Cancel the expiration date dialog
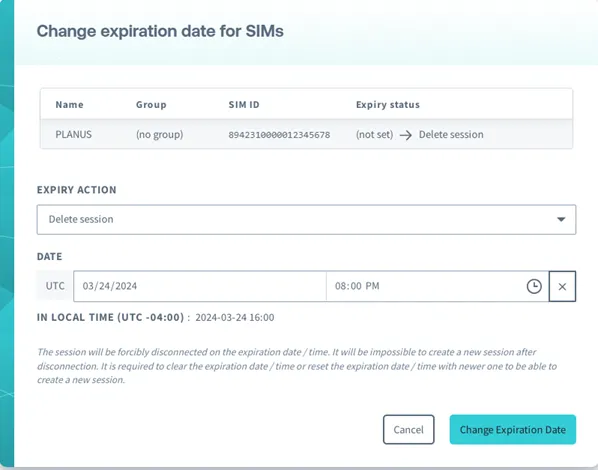Screen dimensions: 598x470 [408, 430]
